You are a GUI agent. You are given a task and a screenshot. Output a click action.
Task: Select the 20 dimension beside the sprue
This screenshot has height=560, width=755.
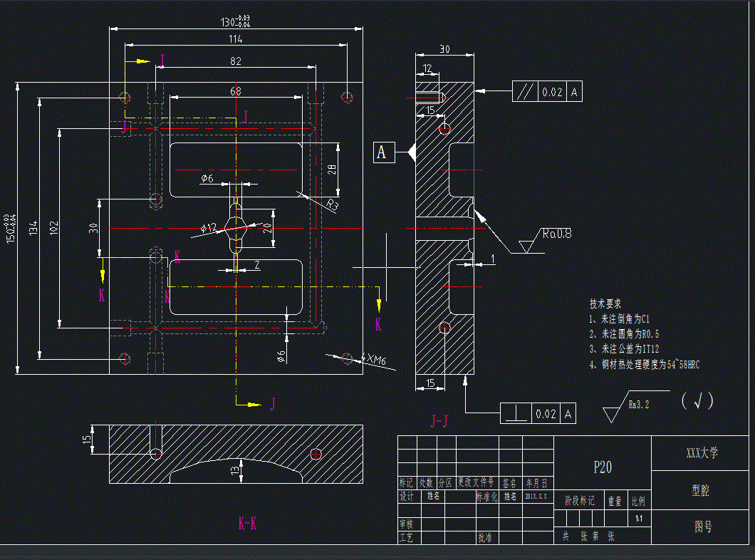click(269, 228)
